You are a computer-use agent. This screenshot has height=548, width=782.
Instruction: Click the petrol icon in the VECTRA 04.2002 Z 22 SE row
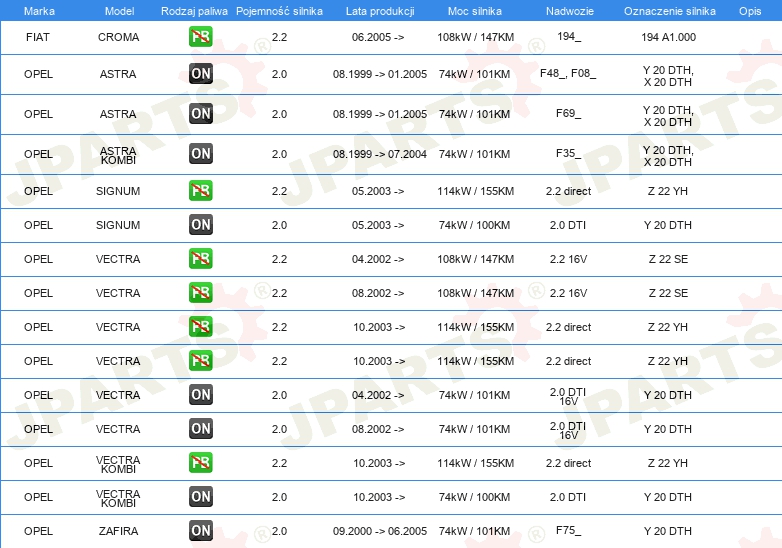click(200, 259)
